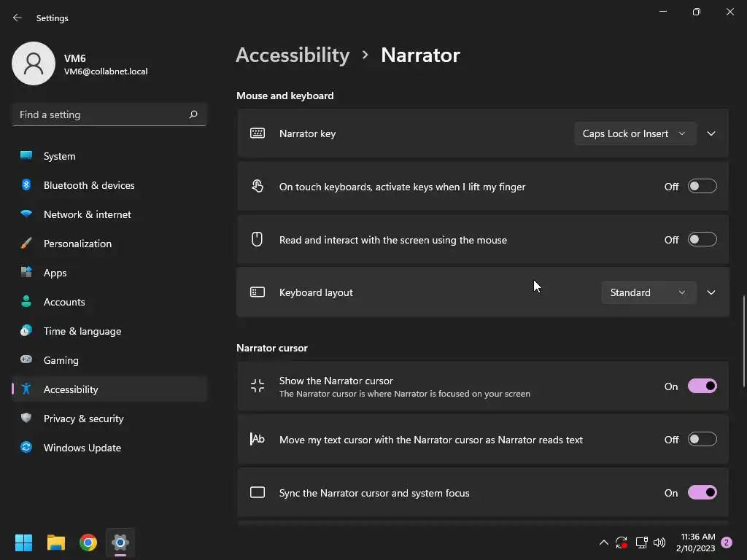The height and width of the screenshot is (560, 747).
Task: Enable touch keyboard lift-finger toggle
Action: [702, 187]
